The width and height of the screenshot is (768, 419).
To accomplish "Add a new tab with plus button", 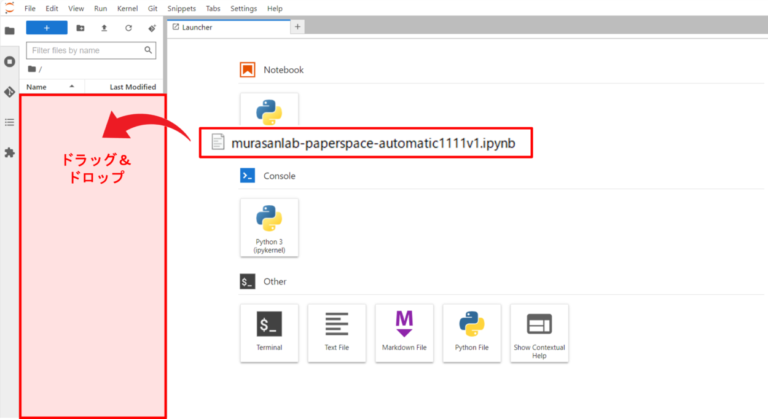I will coord(297,27).
